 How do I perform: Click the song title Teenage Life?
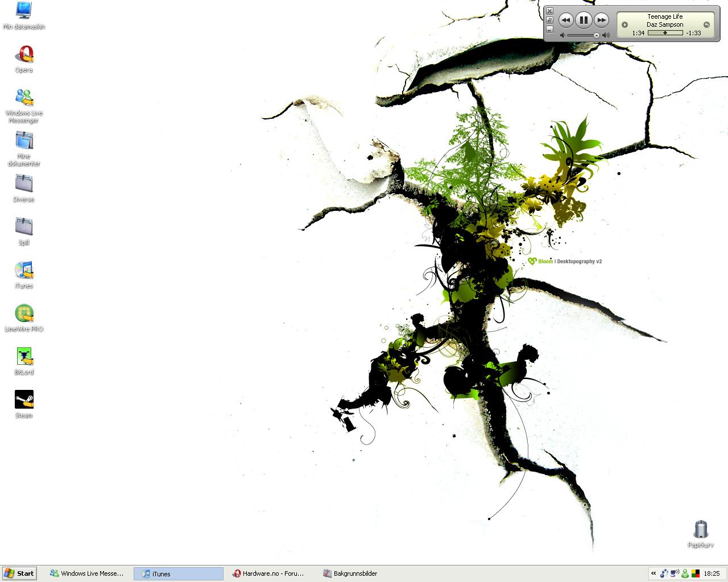(665, 16)
